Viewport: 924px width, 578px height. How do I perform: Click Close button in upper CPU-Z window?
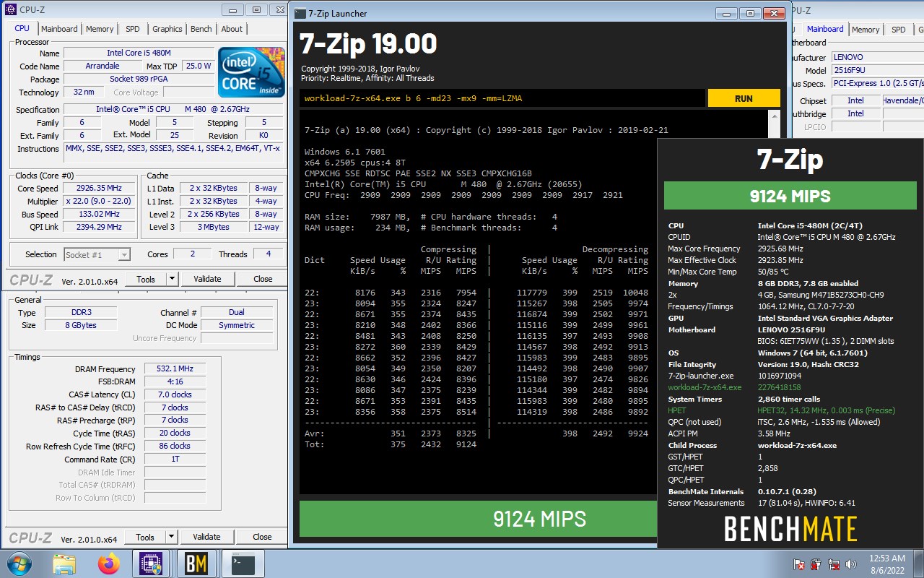tap(263, 279)
